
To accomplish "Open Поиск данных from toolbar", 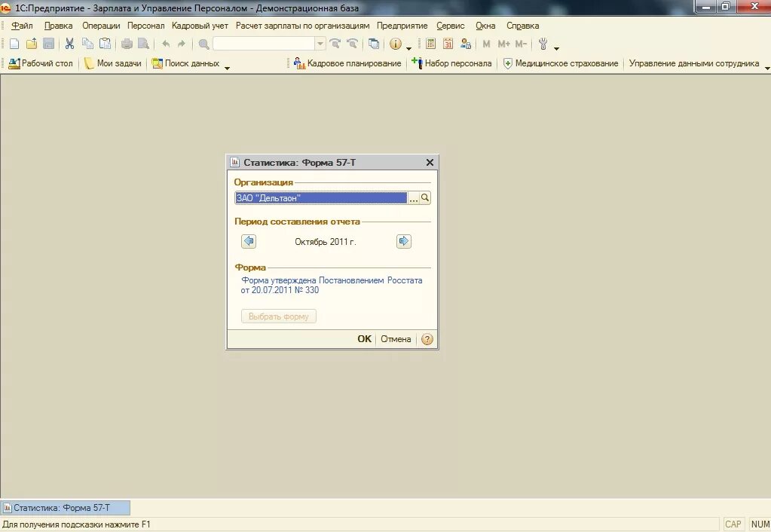I will (185, 63).
